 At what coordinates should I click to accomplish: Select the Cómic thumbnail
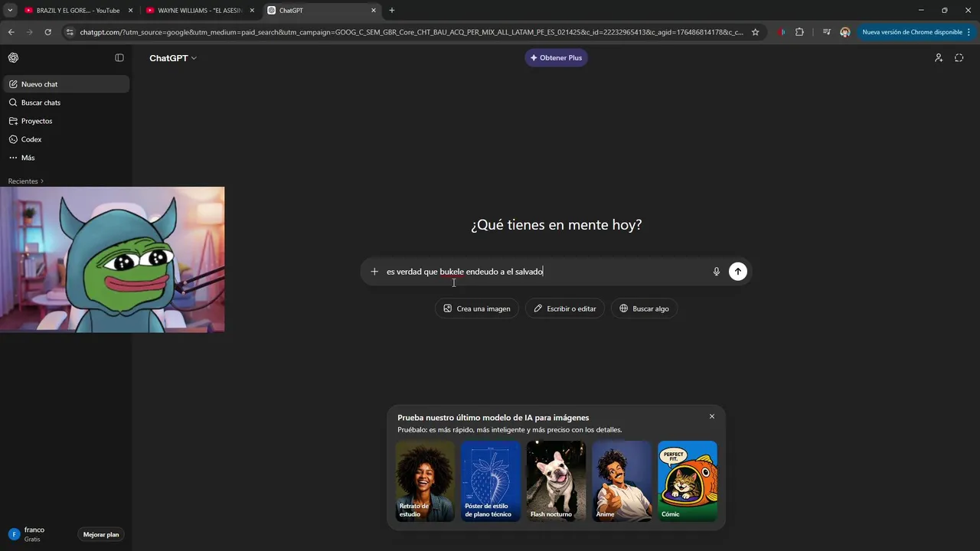pyautogui.click(x=688, y=481)
